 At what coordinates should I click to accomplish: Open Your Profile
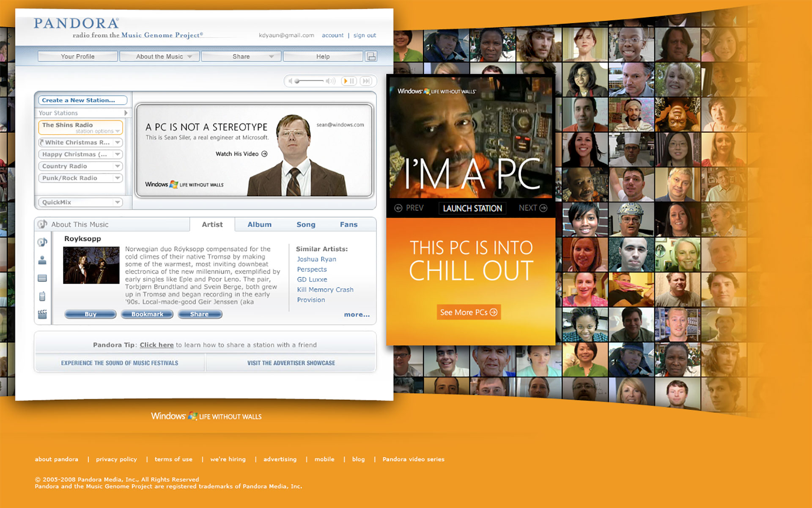click(77, 56)
